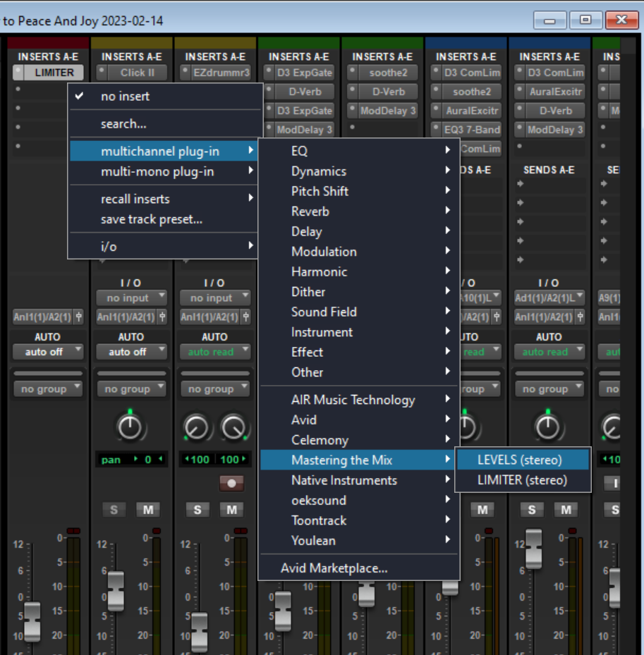Record-enable the EZdrummr3 track
The height and width of the screenshot is (655, 644).
(231, 483)
